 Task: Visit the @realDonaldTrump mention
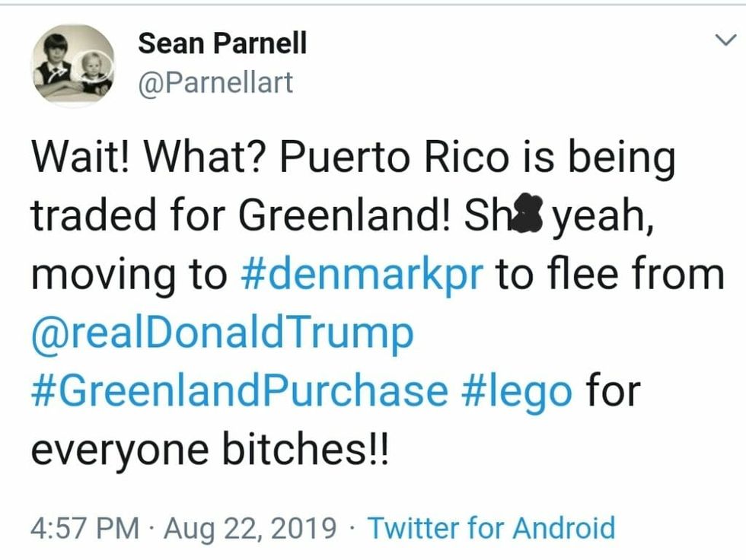(222, 332)
